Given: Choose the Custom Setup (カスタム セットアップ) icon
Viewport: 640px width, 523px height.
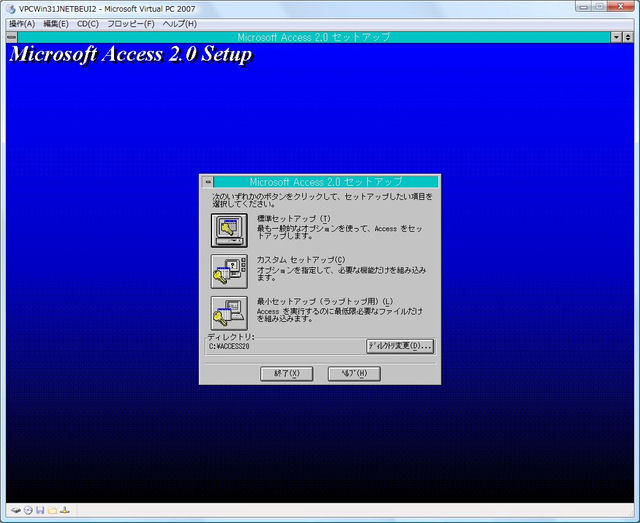Looking at the screenshot, I should [229, 272].
